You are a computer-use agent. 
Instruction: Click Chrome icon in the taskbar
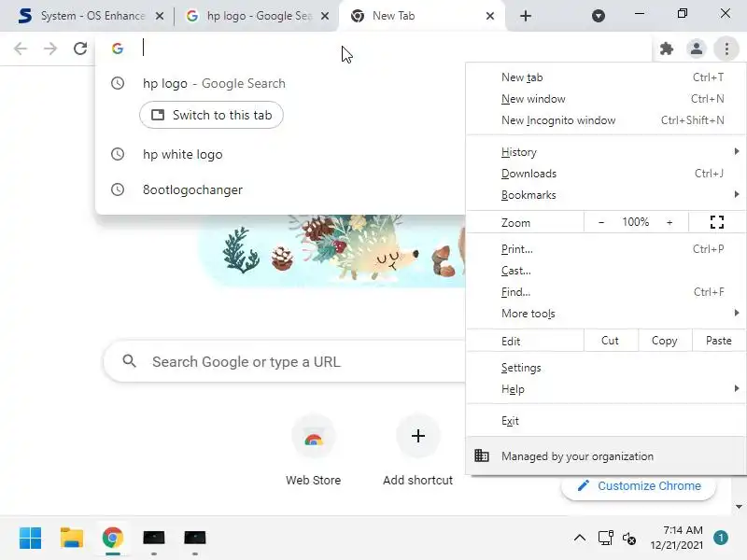(x=113, y=539)
